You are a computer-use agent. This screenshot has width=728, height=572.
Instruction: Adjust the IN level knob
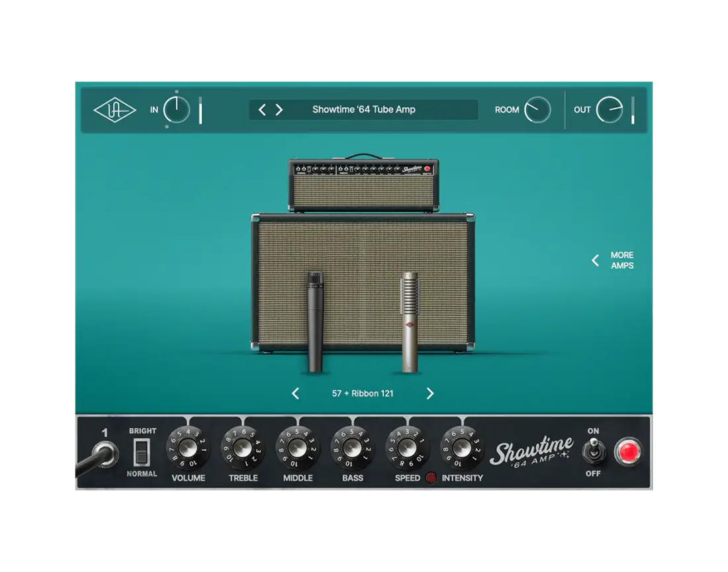(177, 109)
